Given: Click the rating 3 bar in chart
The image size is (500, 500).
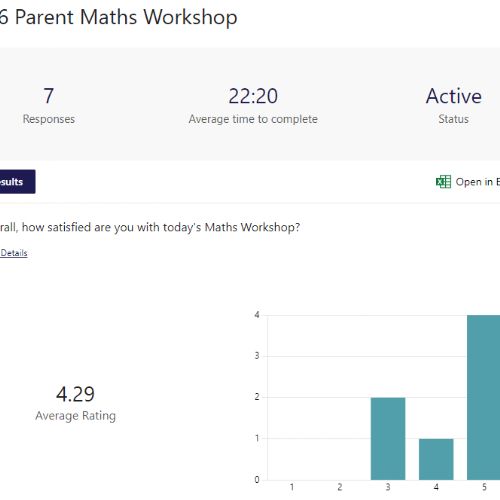Looking at the screenshot, I should pos(388,439).
